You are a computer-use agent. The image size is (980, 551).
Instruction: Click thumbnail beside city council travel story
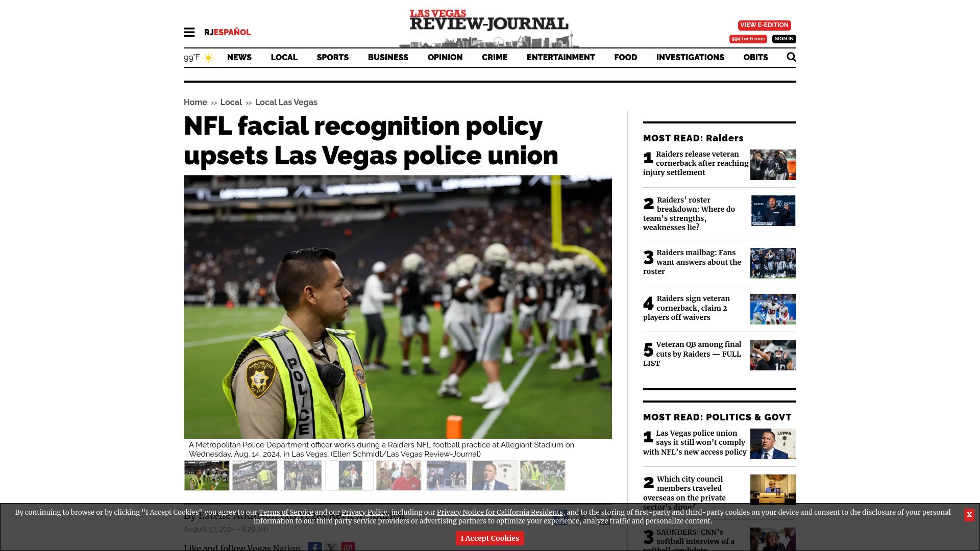point(773,489)
